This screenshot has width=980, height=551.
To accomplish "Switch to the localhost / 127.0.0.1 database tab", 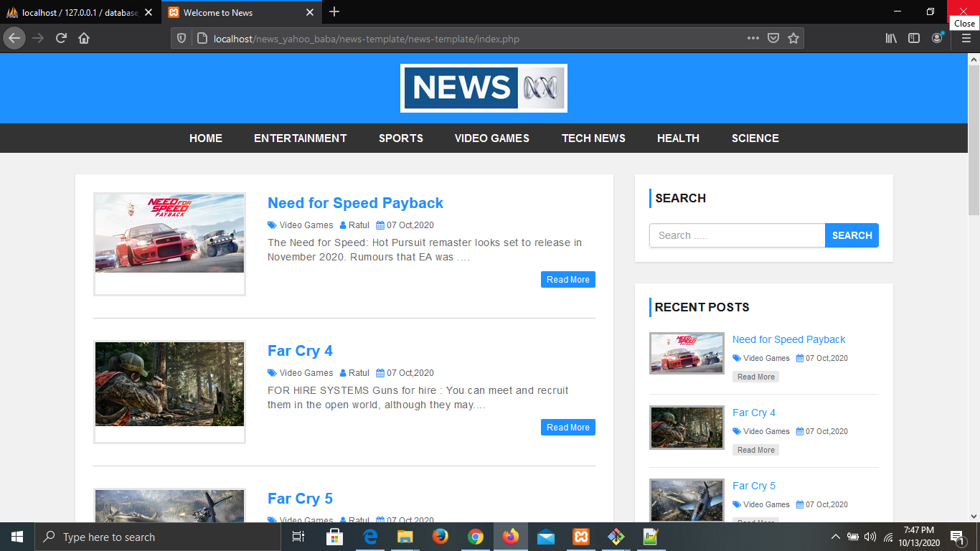I will point(80,12).
